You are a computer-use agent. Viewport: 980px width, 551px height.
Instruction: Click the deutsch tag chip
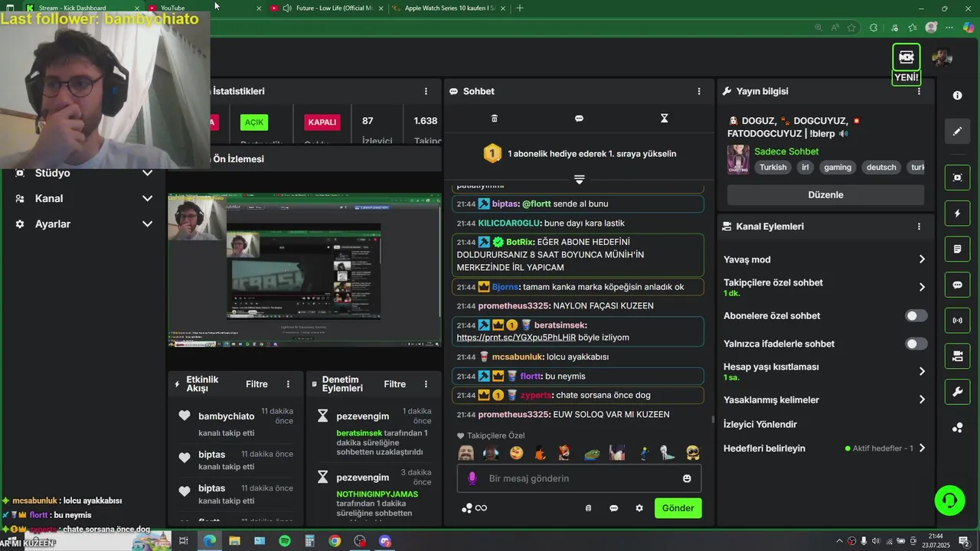881,167
